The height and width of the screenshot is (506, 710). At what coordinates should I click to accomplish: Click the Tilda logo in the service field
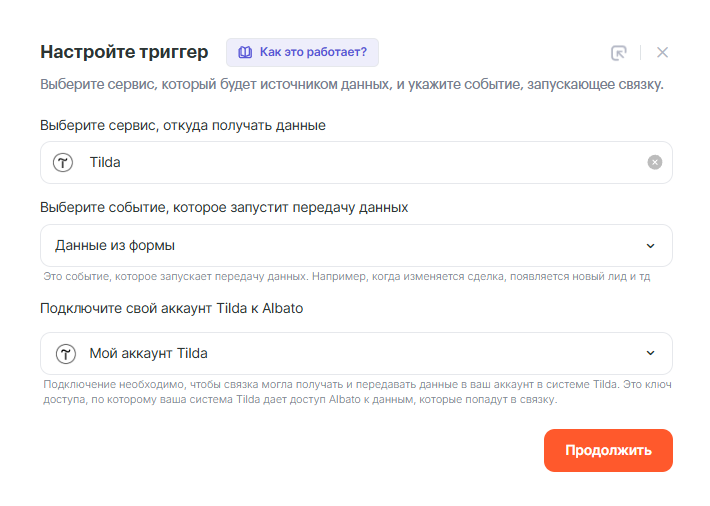pyautogui.click(x=64, y=162)
